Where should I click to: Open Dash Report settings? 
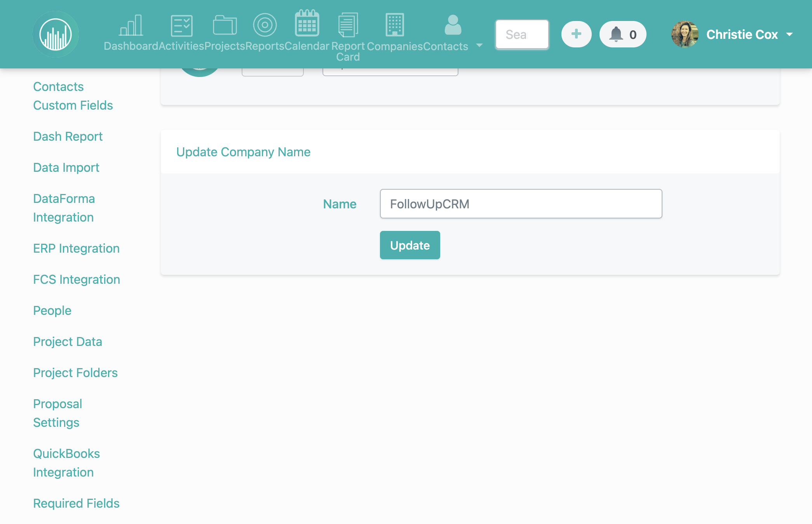tap(68, 136)
